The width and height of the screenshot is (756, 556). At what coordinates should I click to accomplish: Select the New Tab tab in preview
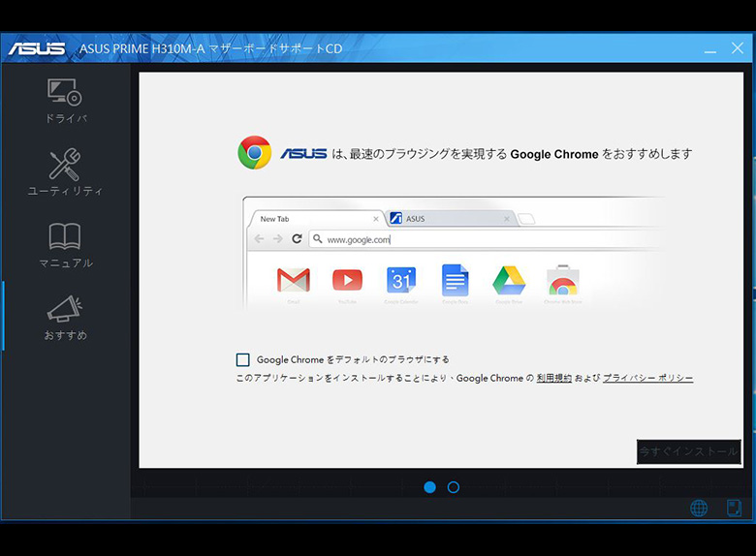(x=316, y=219)
